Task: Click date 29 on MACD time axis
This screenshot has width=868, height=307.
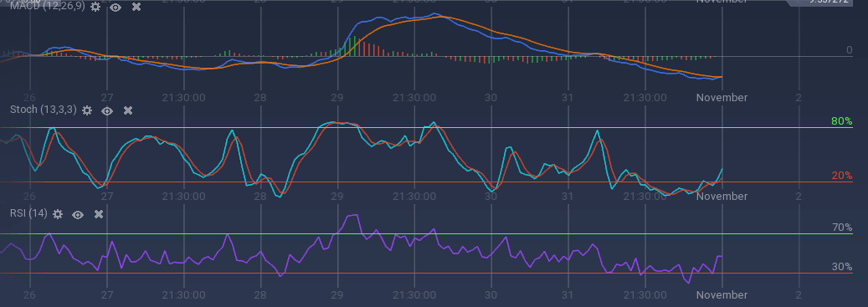Action: [337, 97]
